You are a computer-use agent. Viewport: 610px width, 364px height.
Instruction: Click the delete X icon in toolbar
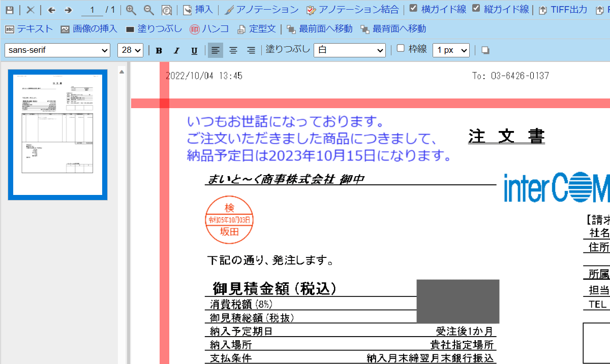point(30,10)
